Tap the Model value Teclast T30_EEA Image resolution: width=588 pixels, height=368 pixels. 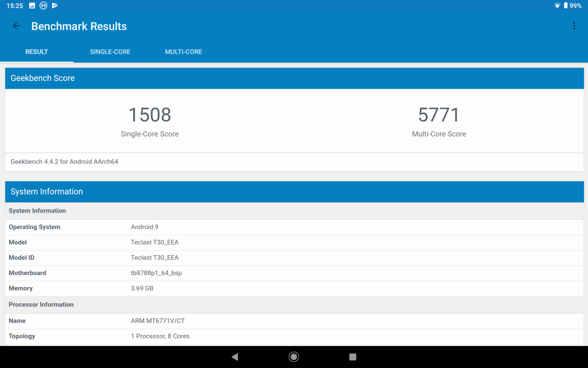click(155, 242)
